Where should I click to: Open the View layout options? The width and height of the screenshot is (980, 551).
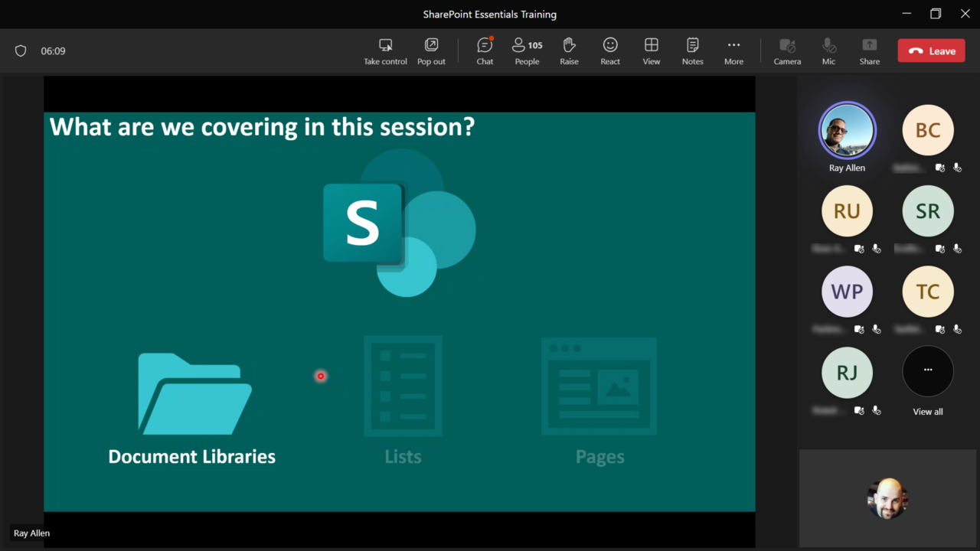coord(652,51)
